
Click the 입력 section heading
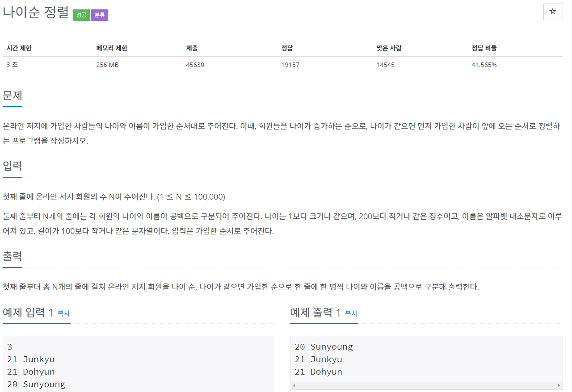pos(13,166)
